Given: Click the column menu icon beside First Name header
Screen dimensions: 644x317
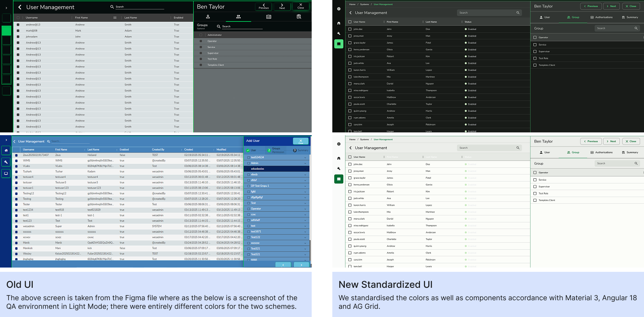Looking at the screenshot, I should coord(115,18).
